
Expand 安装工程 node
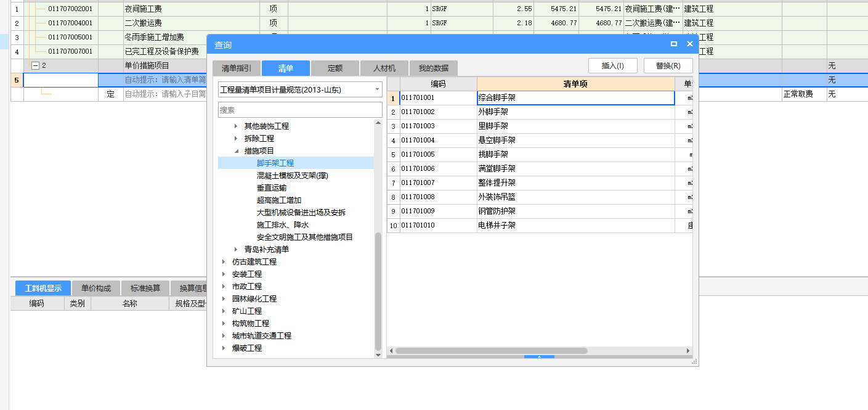224,274
